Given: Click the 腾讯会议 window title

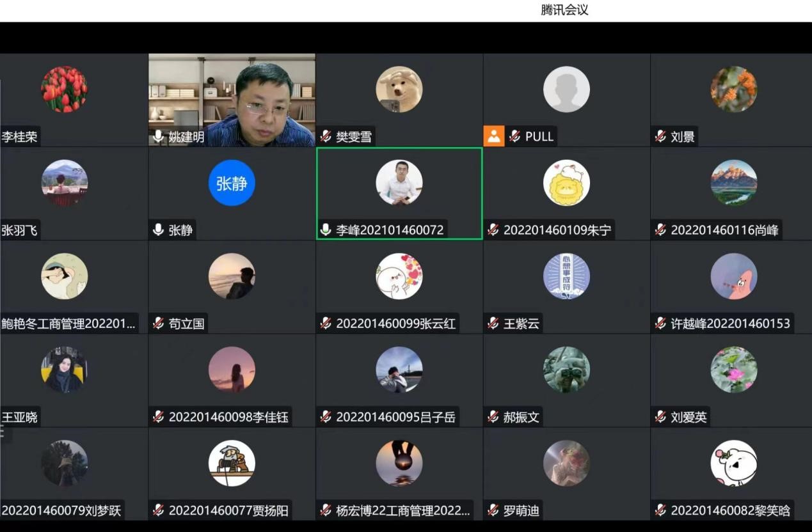Looking at the screenshot, I should click(564, 10).
